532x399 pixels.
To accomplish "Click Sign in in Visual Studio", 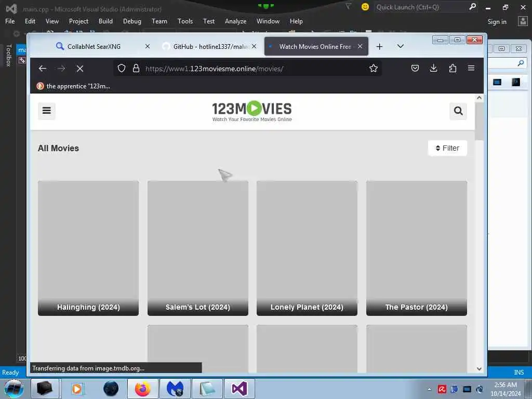I will [x=497, y=22].
